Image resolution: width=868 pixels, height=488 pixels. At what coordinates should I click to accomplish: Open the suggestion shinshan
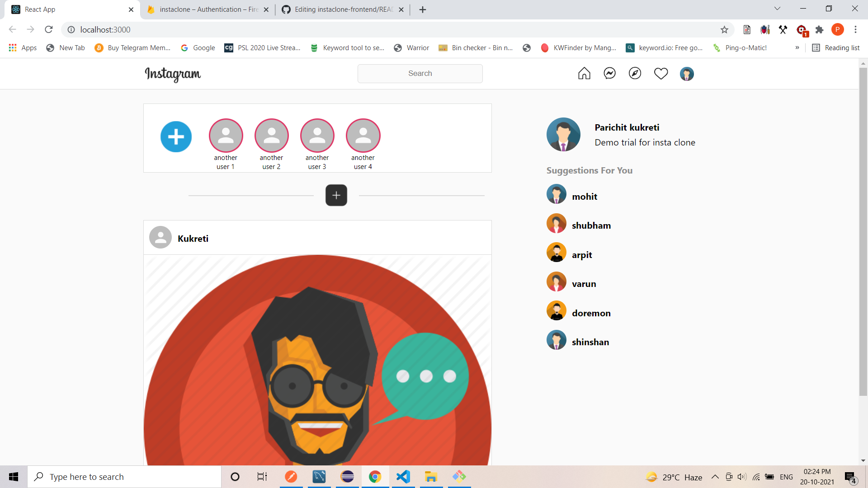pyautogui.click(x=590, y=342)
